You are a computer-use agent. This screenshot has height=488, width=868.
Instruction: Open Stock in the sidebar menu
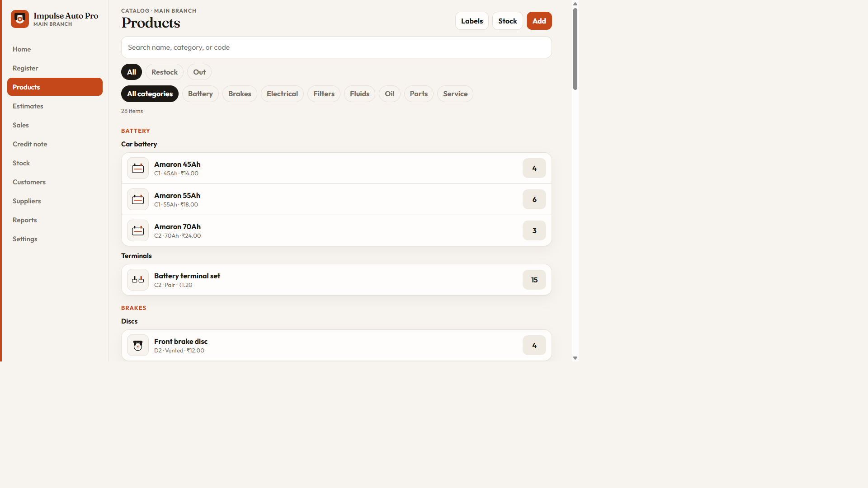(x=55, y=163)
